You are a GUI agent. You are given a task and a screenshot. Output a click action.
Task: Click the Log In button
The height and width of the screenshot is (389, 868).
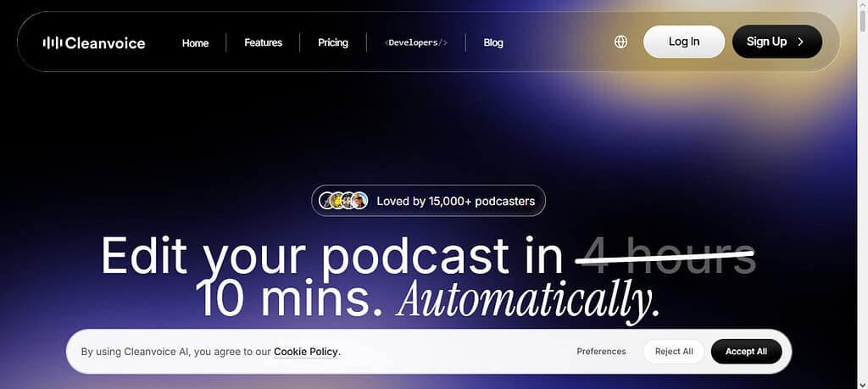coord(684,42)
